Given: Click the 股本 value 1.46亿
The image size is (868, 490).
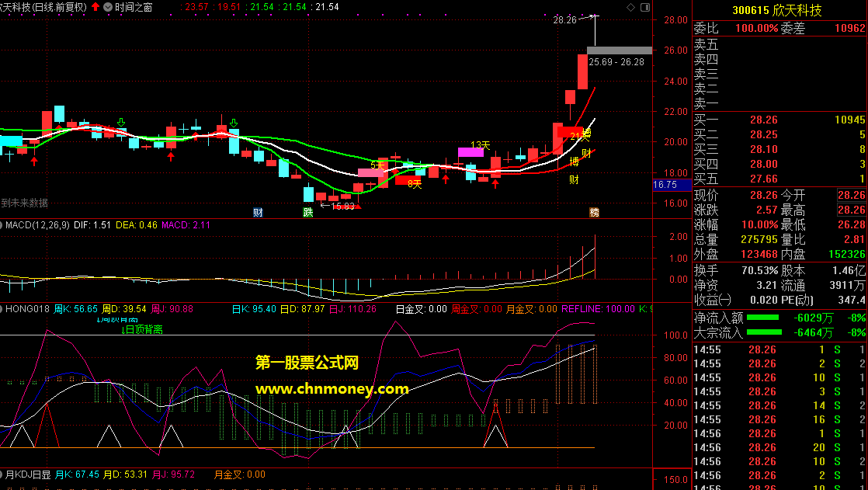Looking at the screenshot, I should click(x=848, y=271).
